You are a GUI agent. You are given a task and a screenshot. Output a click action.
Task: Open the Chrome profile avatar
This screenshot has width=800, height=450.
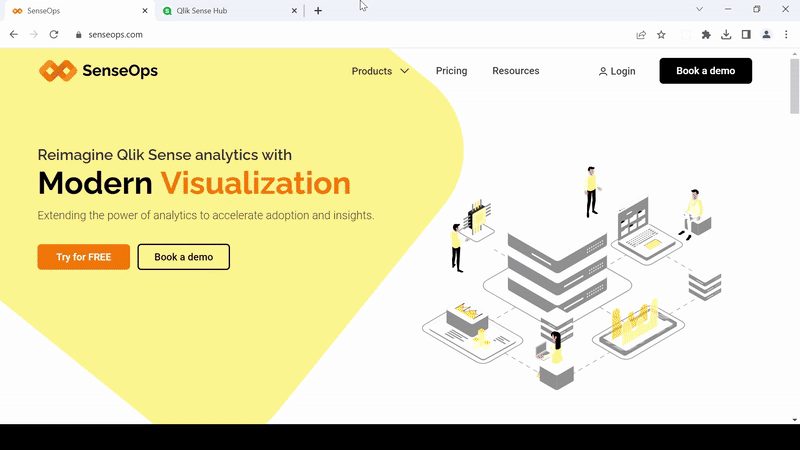(x=766, y=35)
